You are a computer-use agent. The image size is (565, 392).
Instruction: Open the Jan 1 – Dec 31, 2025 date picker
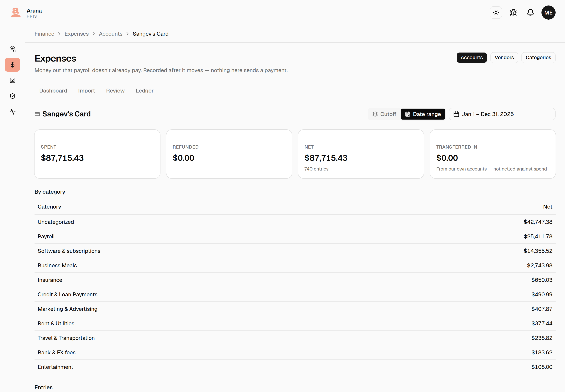tap(502, 114)
